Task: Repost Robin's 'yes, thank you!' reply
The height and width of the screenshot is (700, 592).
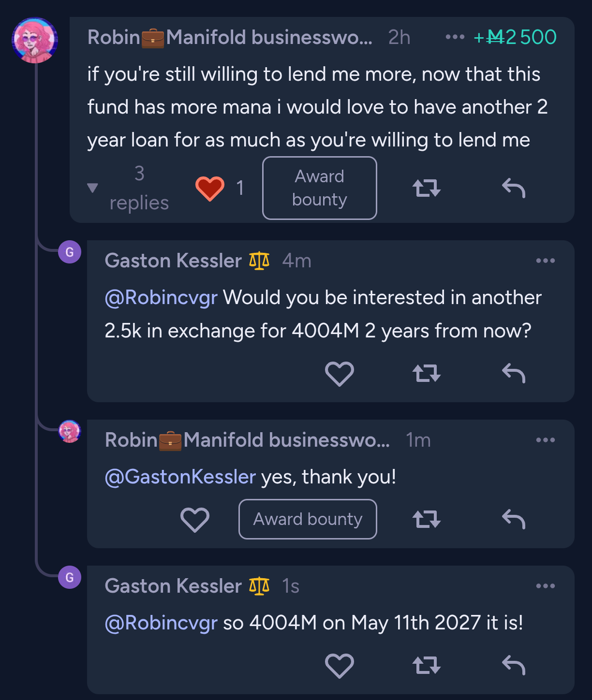Action: [427, 520]
